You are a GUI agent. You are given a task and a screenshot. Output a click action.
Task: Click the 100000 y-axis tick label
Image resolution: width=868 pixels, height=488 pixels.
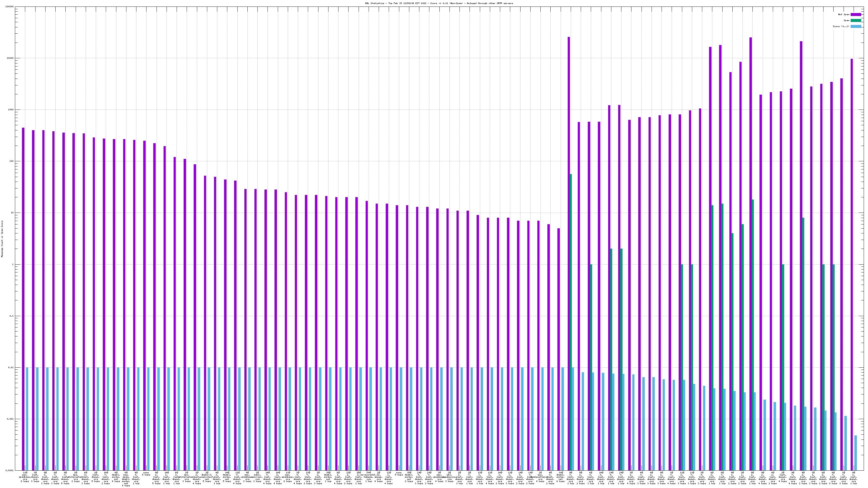click(10, 7)
